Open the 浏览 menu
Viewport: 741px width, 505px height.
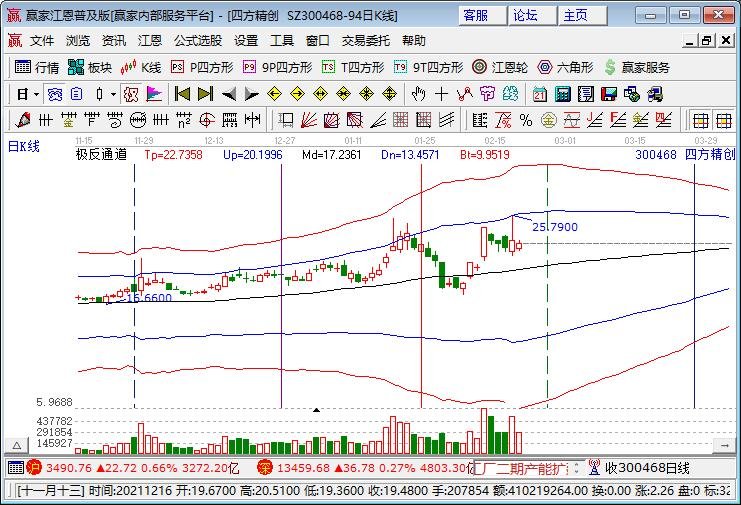(x=78, y=41)
